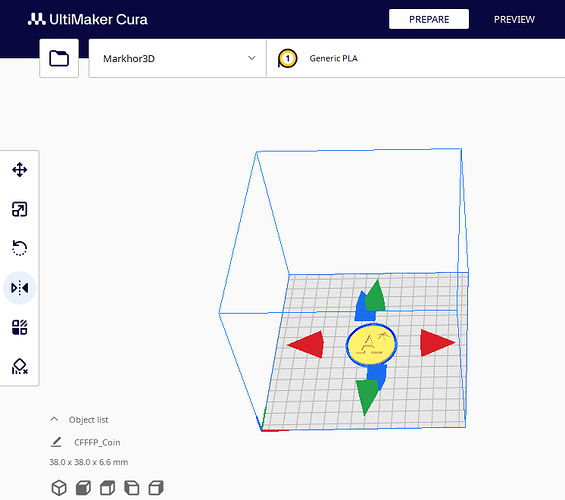Open file with folder icon
This screenshot has height=500, width=565.
[x=59, y=58]
